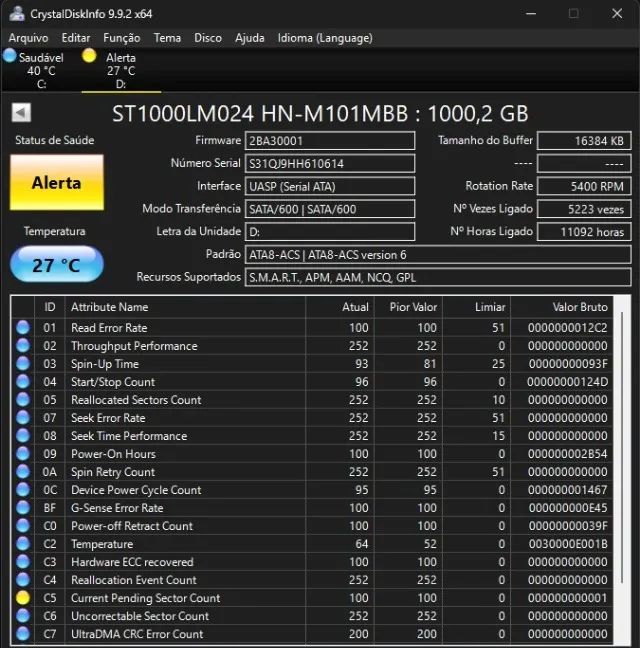The height and width of the screenshot is (648, 640).
Task: Close the CrystalDiskInfo window
Action: [x=617, y=14]
